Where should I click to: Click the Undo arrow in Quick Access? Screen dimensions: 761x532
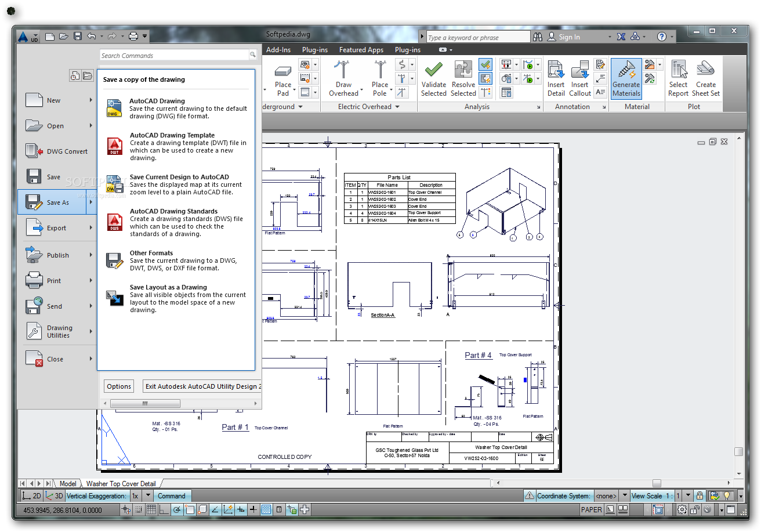[x=92, y=37]
